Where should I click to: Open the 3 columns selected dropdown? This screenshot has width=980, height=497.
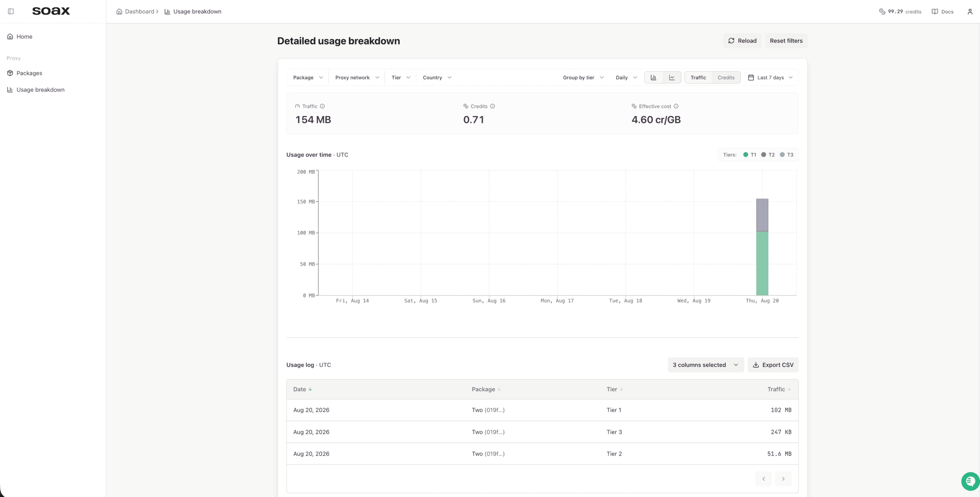click(706, 365)
